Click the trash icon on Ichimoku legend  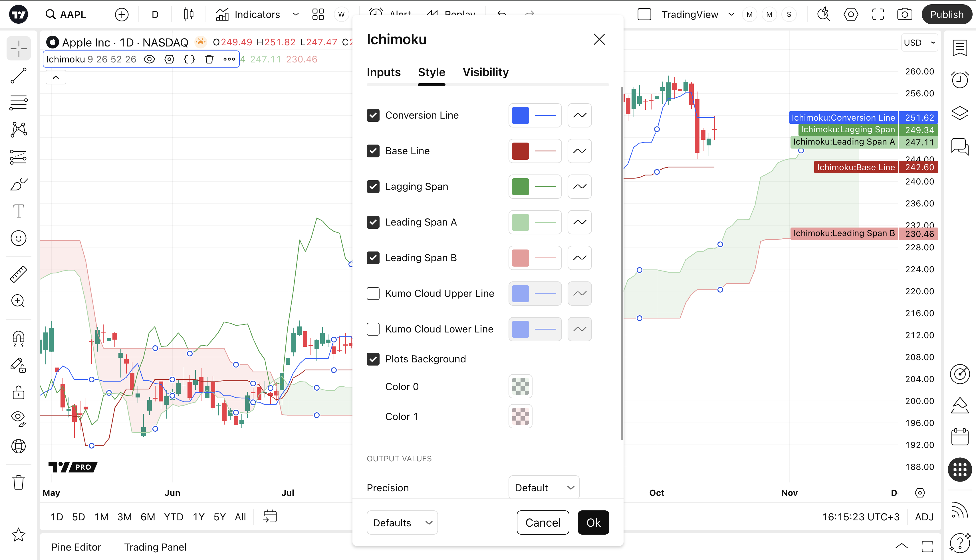(x=209, y=59)
